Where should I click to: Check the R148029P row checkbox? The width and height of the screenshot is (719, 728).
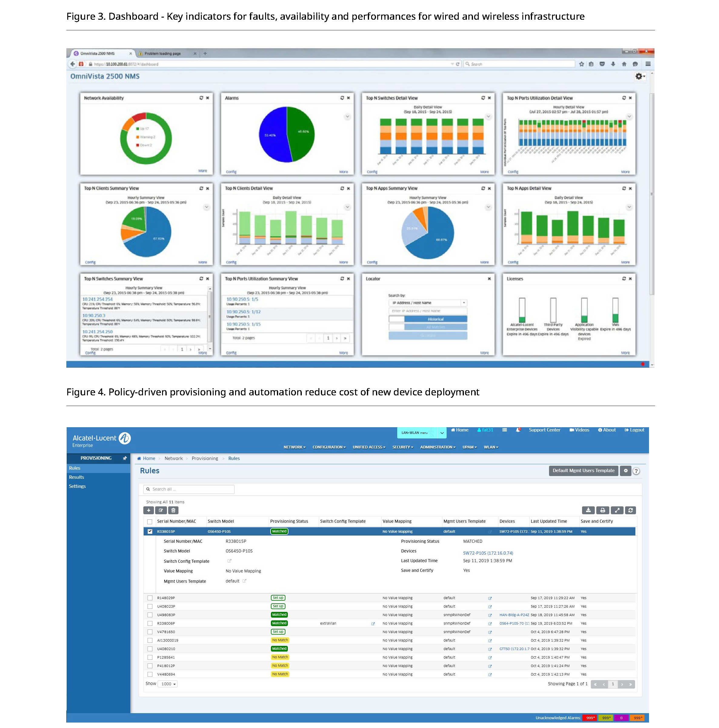pos(150,598)
